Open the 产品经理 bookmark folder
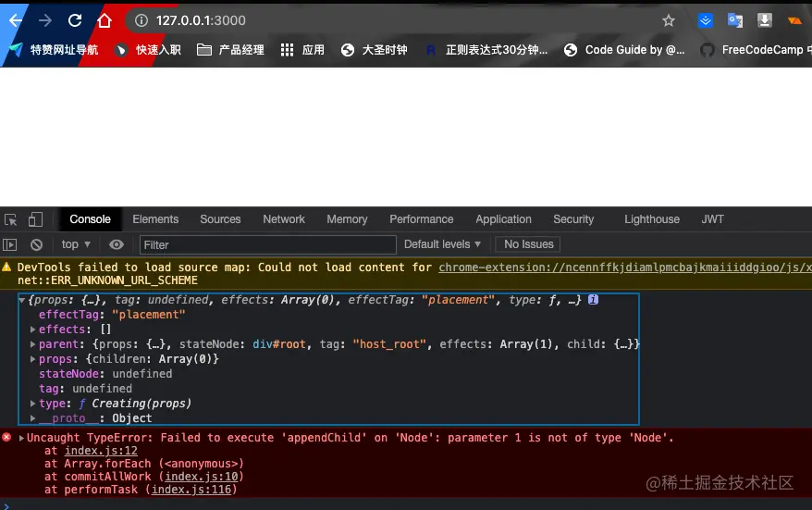Screen dimensions: 812x510 tap(231, 50)
